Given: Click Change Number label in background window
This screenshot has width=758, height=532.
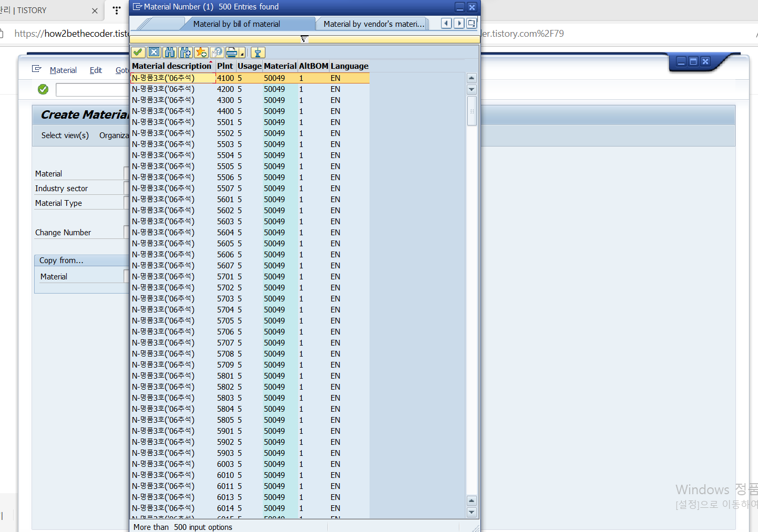Looking at the screenshot, I should [63, 233].
